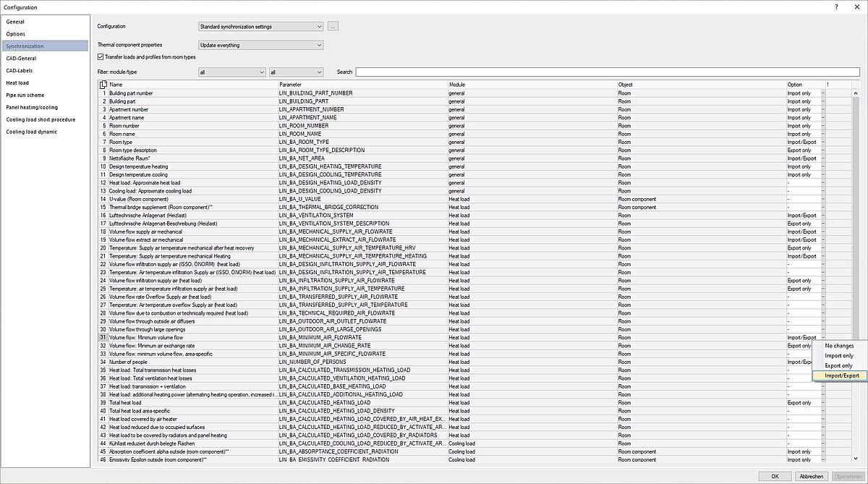Click the scroll-up arrow of the table scrollbar
Image resolution: width=868 pixels, height=484 pixels.
pos(856,92)
